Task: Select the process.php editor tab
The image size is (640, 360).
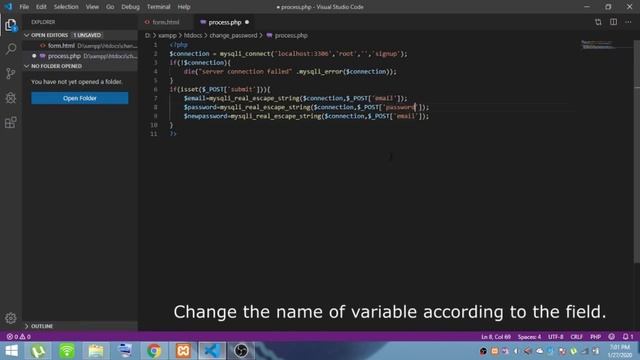Action: pyautogui.click(x=224, y=22)
